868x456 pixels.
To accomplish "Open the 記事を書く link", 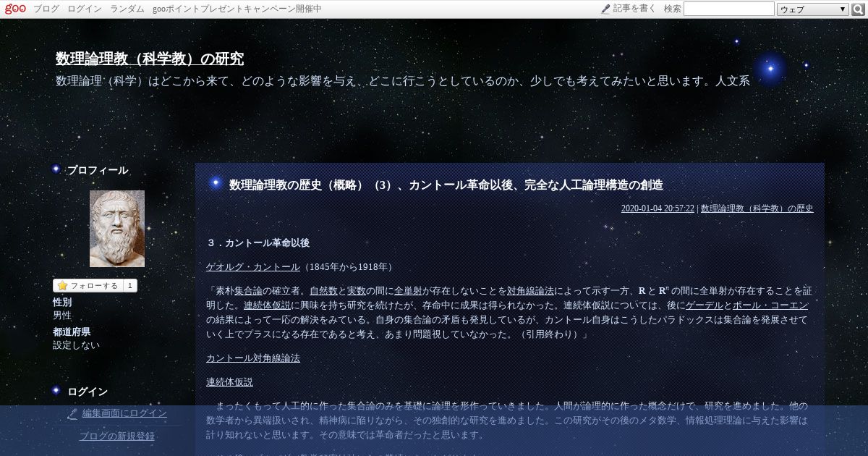I will click(x=634, y=9).
